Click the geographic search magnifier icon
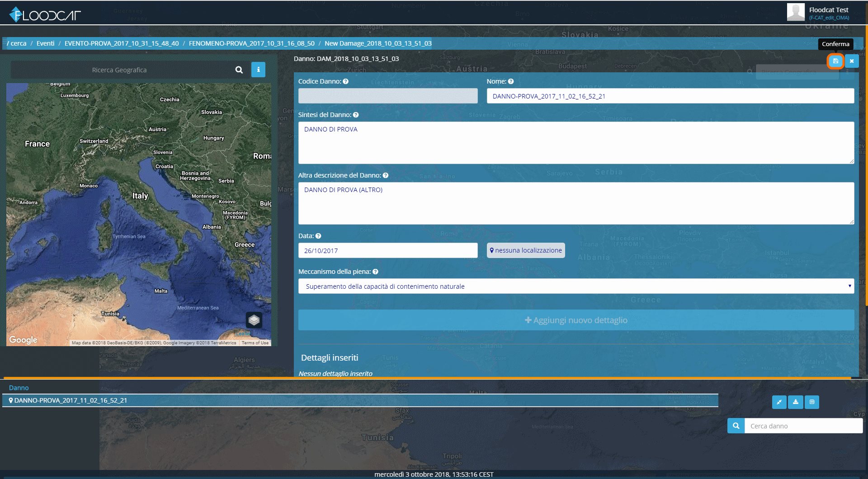The width and height of the screenshot is (868, 479). 239,70
